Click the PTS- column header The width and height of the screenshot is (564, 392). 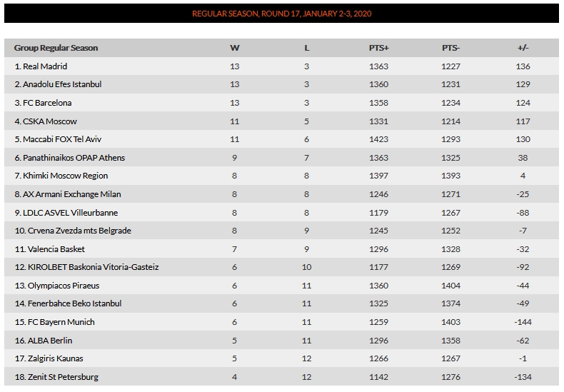coord(450,48)
